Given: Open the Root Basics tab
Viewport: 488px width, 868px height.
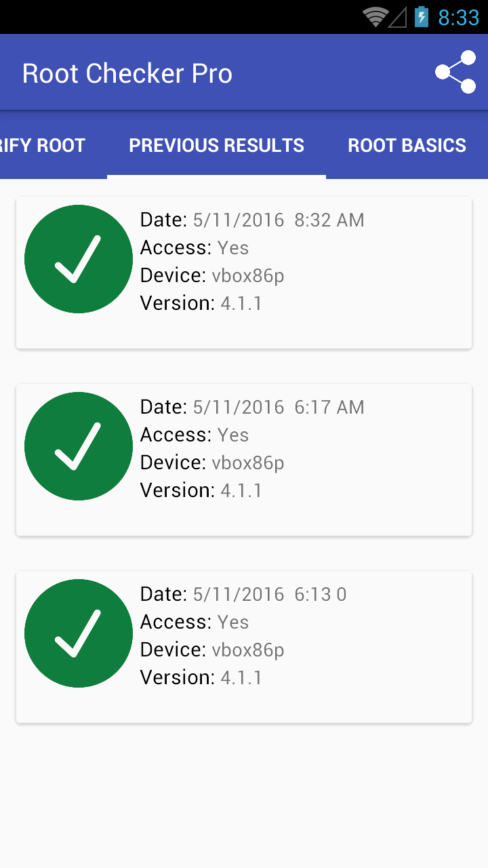Looking at the screenshot, I should tap(407, 145).
